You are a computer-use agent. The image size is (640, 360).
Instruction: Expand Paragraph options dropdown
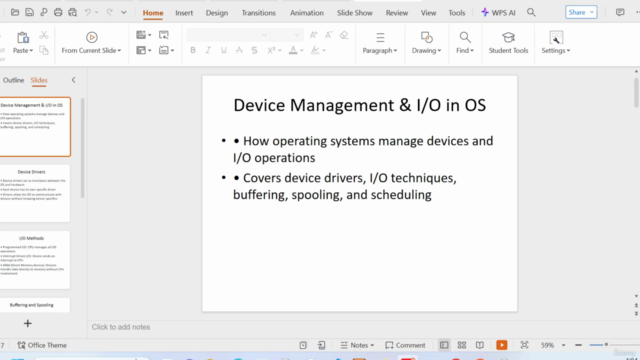coord(396,51)
